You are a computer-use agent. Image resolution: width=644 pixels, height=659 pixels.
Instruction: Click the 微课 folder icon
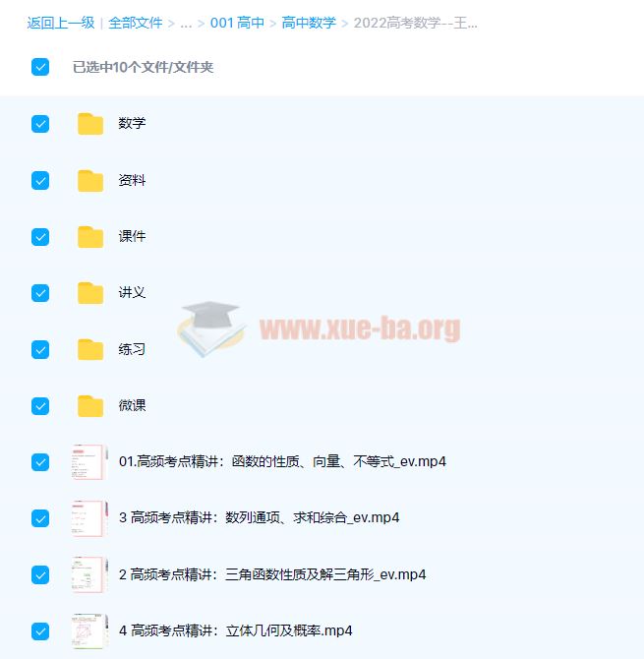(x=90, y=405)
